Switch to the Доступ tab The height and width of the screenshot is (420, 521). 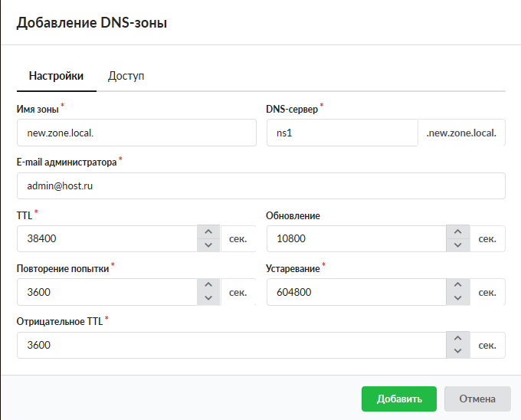coord(126,76)
